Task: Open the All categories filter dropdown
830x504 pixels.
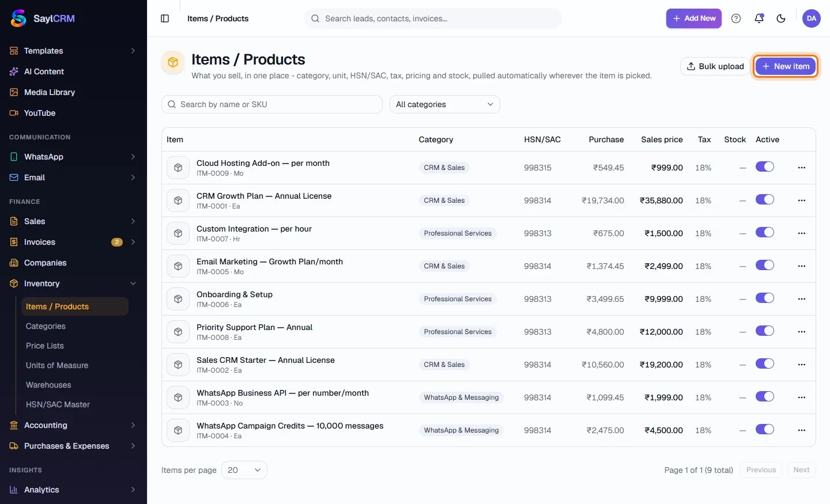Action: pos(445,104)
